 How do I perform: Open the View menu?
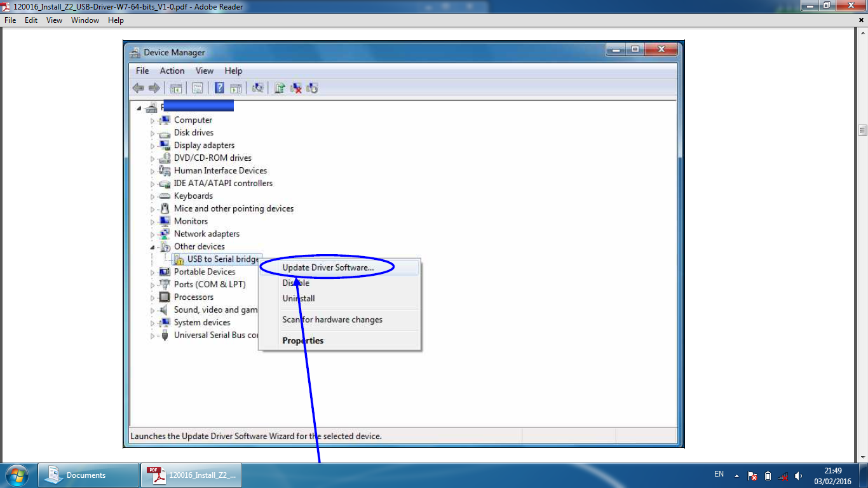204,71
